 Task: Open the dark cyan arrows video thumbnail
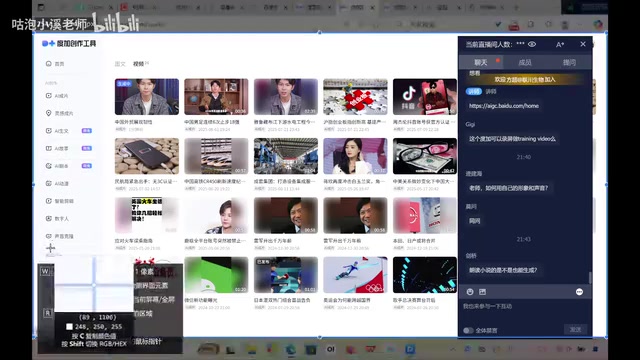pyautogui.click(x=424, y=275)
